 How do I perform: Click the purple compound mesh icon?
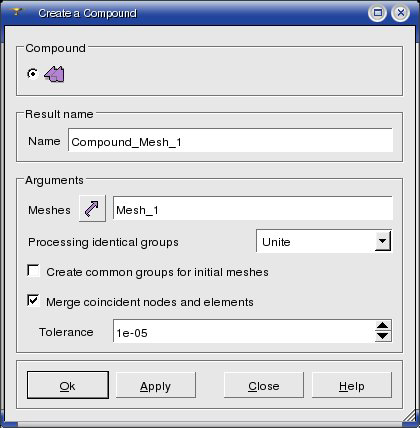click(54, 74)
